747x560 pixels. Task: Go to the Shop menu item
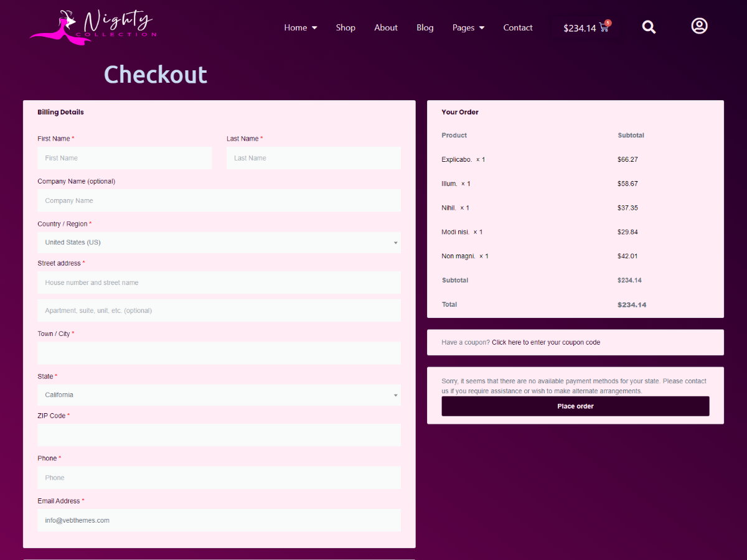(345, 27)
